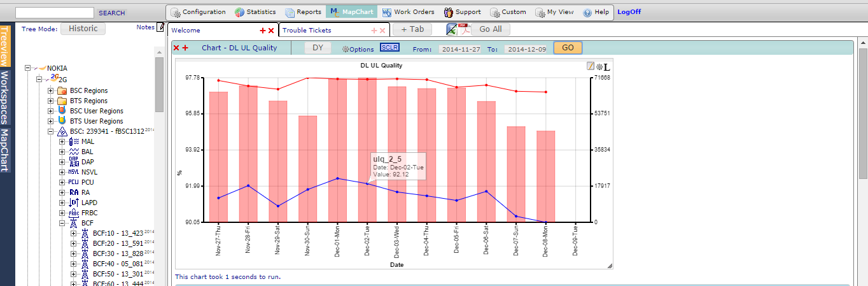Toggle the Historic tree mode button
Viewport: 868px width, 286px height.
(x=83, y=29)
